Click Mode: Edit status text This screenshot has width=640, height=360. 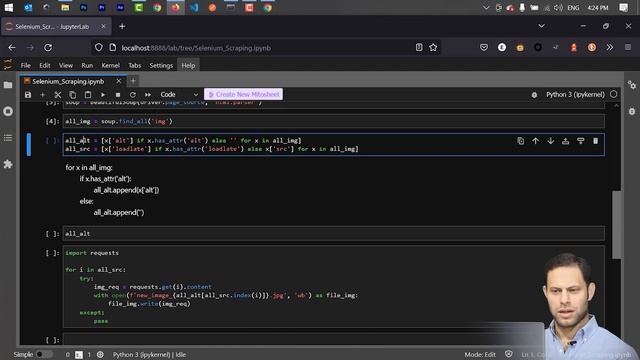480,354
